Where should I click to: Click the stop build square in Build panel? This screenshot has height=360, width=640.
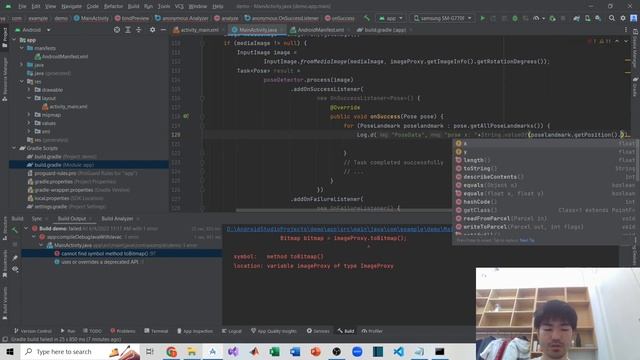[15, 244]
